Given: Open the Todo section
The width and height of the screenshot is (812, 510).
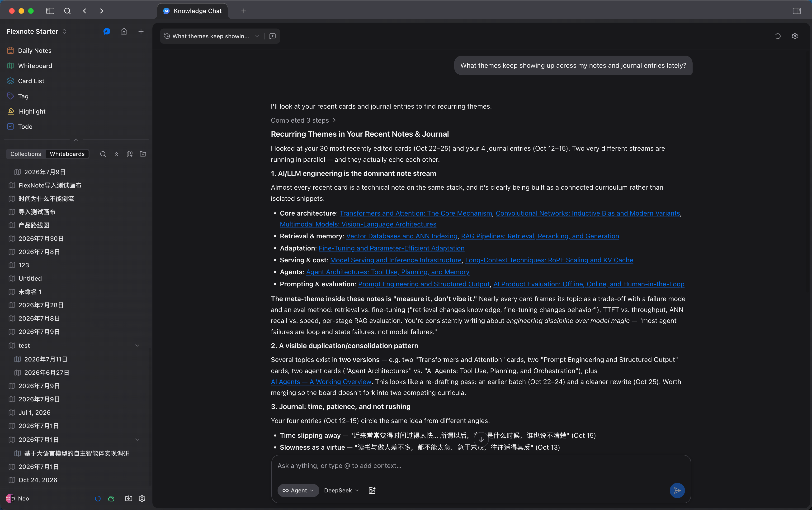Looking at the screenshot, I should click(x=76, y=126).
